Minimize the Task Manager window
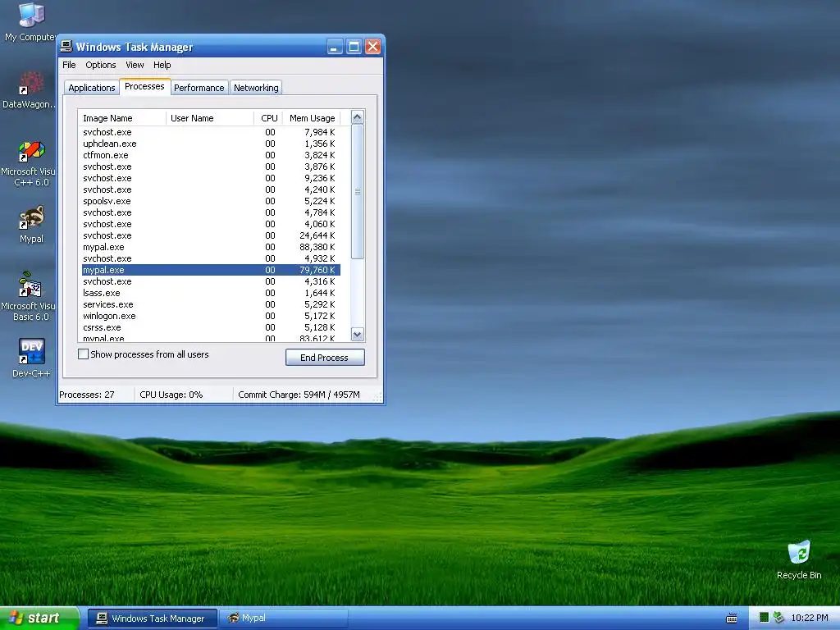 click(x=335, y=47)
